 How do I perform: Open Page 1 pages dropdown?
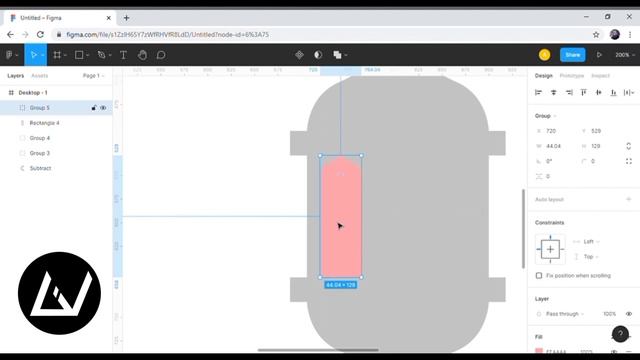click(x=93, y=76)
